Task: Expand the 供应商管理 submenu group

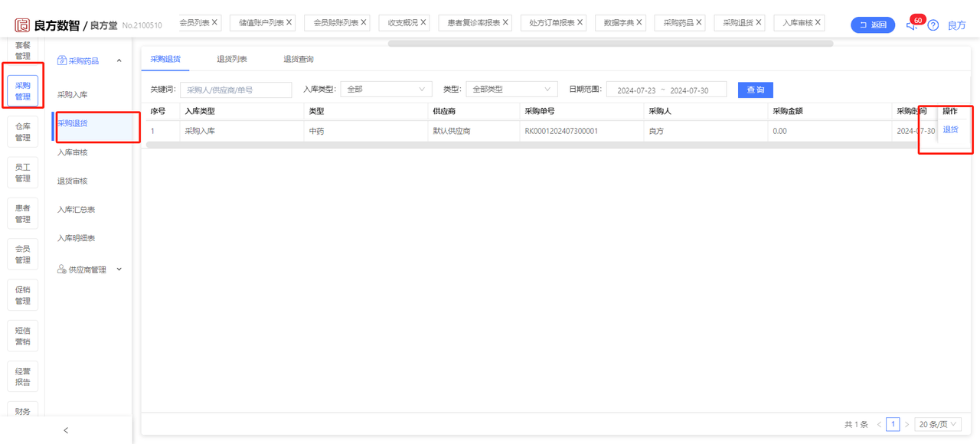Action: [119, 269]
